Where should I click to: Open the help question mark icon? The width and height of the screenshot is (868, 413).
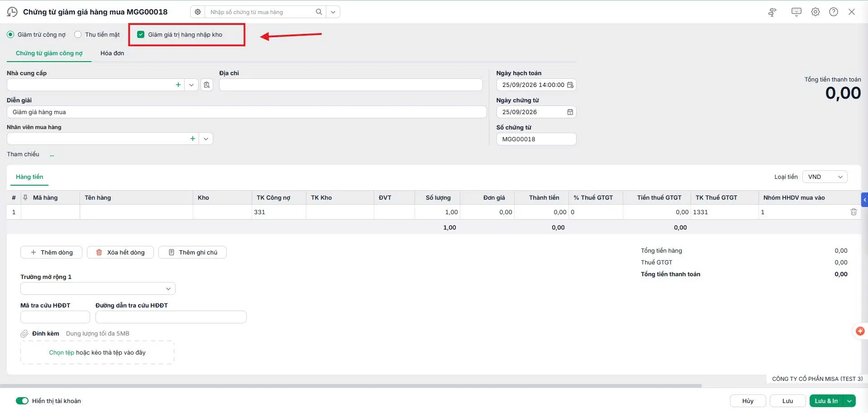tap(834, 12)
